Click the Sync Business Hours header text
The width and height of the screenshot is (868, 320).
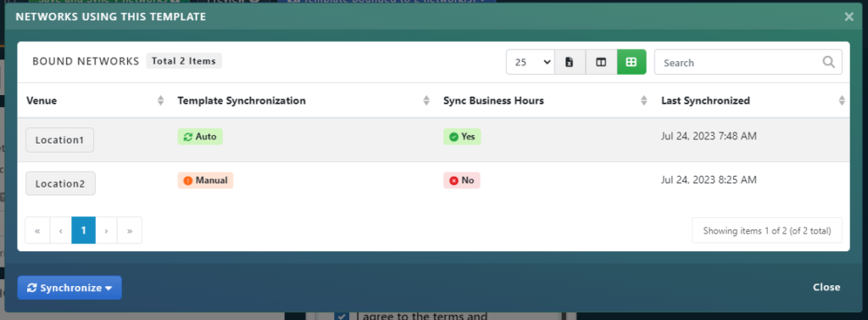pos(494,100)
